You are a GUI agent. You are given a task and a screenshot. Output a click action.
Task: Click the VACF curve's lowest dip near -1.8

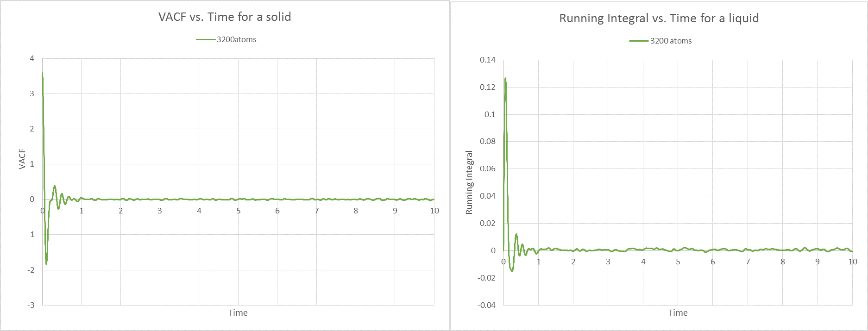(x=46, y=263)
